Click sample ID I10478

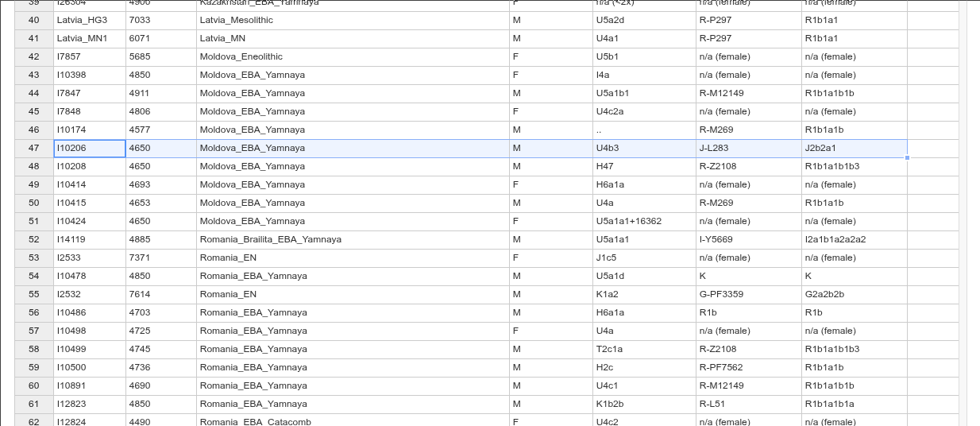(90, 276)
